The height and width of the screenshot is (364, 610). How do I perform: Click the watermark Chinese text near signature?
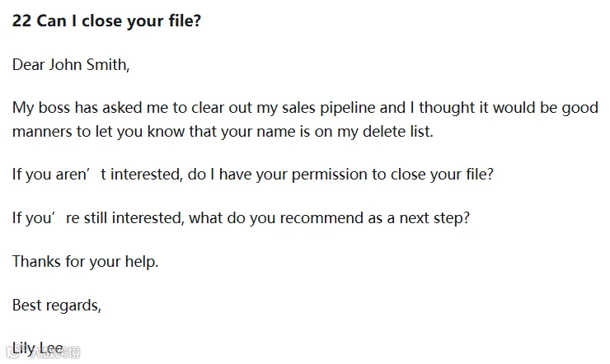(54, 352)
